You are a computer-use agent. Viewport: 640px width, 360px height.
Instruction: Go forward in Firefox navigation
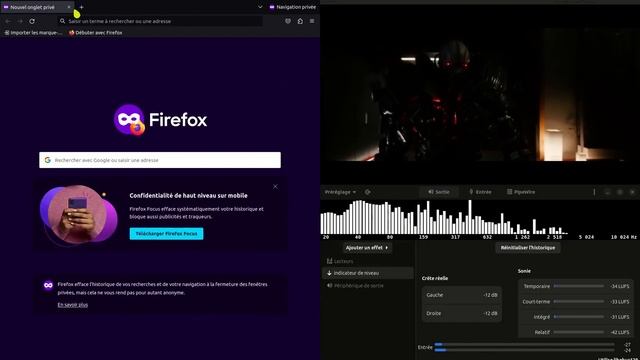[20, 21]
